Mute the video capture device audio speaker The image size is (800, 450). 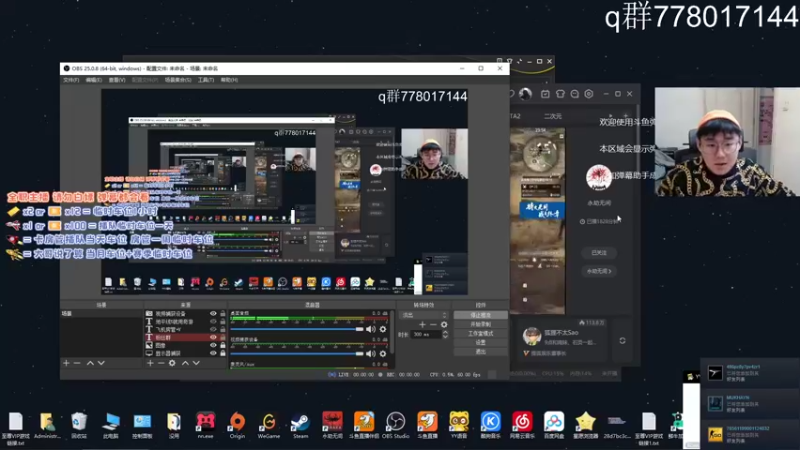tap(371, 354)
